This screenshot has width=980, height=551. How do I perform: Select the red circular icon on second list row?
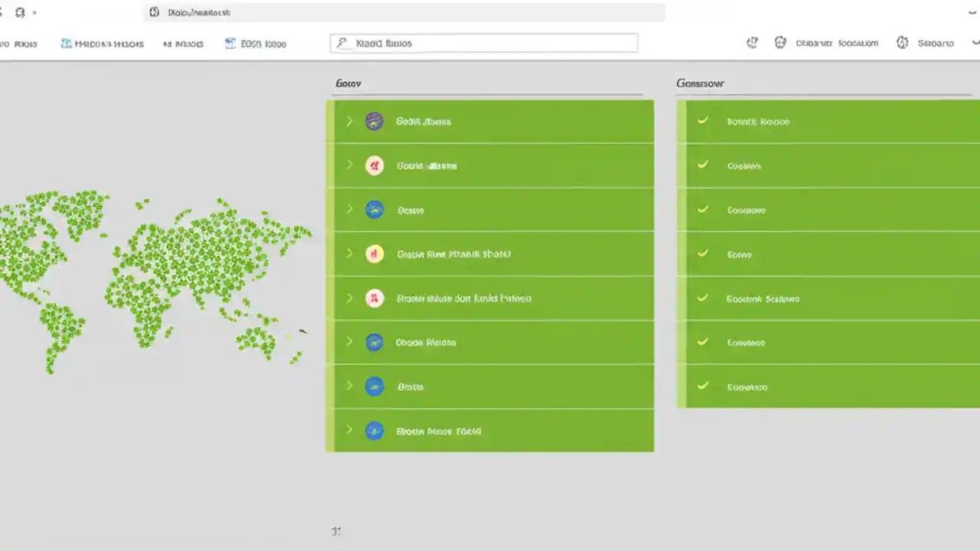pos(374,165)
